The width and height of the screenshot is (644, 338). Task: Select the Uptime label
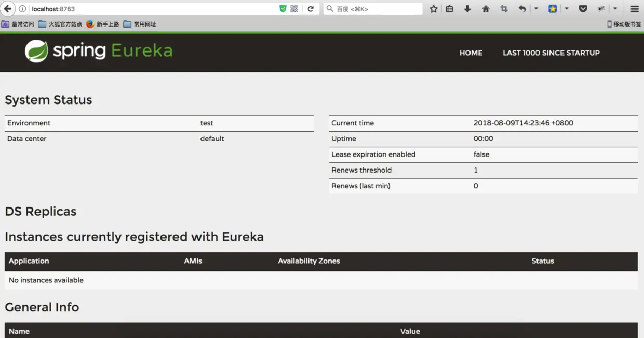tap(344, 139)
